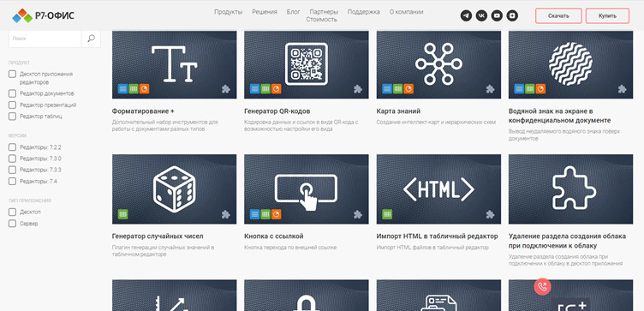The height and width of the screenshot is (311, 644).
Task: Open the dice random number plugin image
Action: [174, 189]
